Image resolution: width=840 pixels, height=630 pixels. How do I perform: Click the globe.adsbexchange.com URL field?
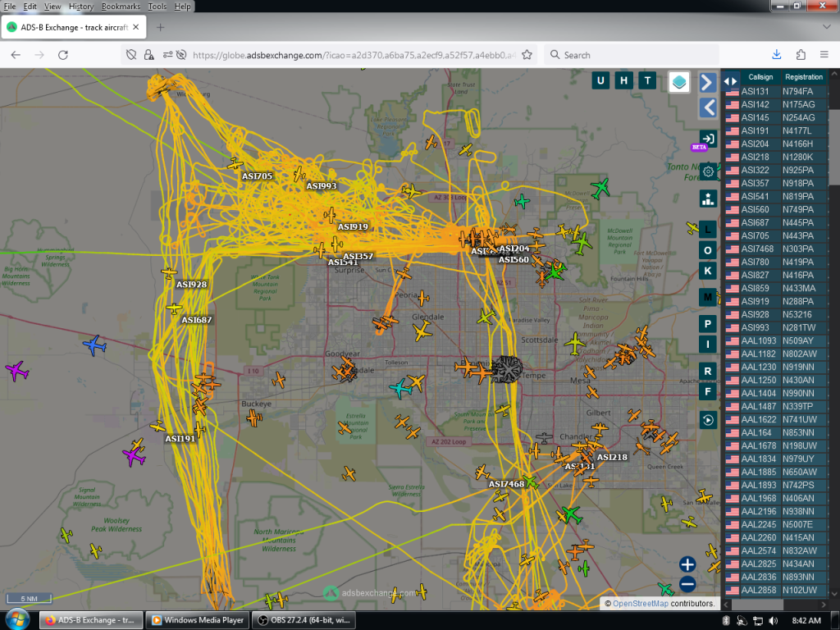(354, 55)
